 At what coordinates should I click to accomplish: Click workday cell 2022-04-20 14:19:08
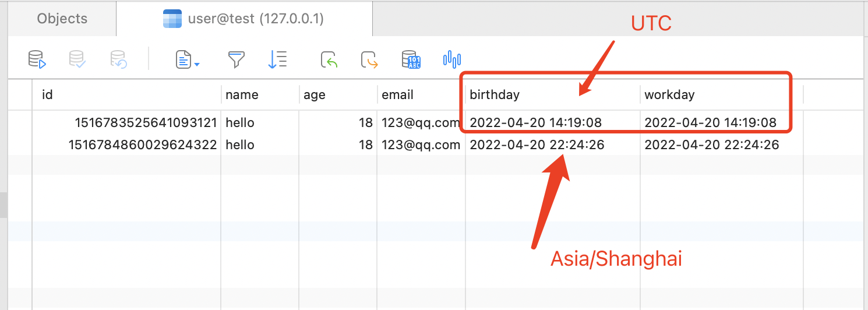[x=710, y=123]
